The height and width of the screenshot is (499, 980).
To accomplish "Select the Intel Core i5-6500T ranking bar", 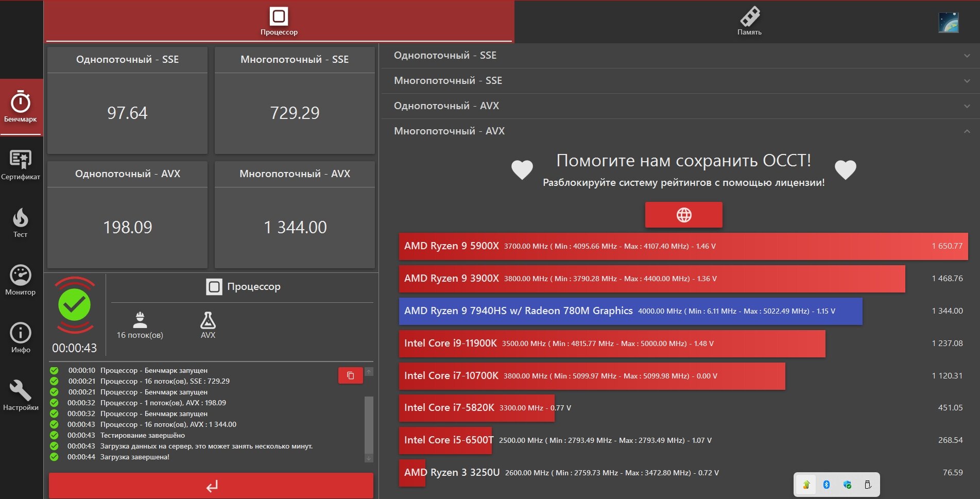I will (445, 440).
